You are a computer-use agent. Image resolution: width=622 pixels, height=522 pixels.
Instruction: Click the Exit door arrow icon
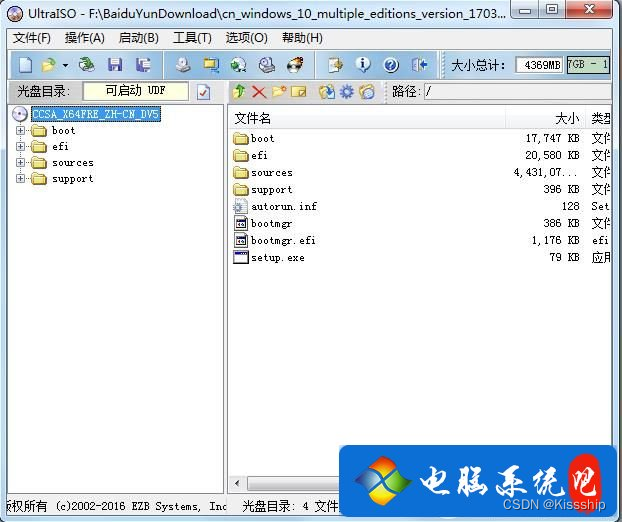coord(419,65)
